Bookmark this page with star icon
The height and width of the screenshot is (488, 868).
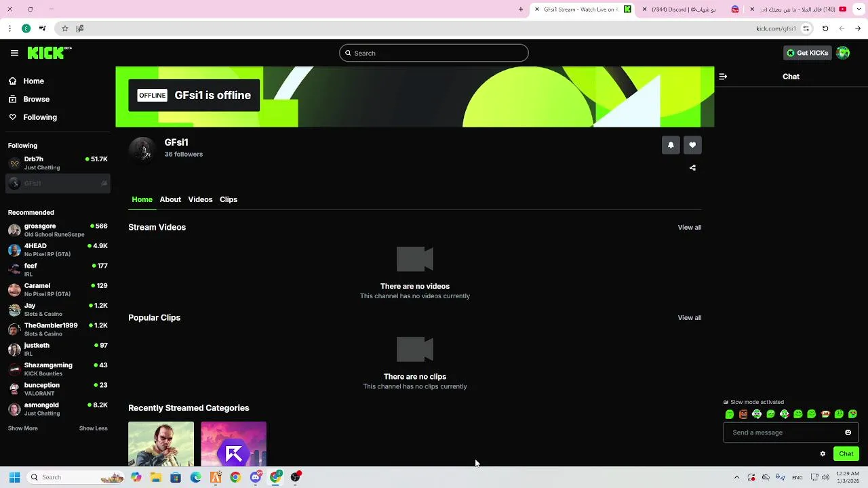64,28
